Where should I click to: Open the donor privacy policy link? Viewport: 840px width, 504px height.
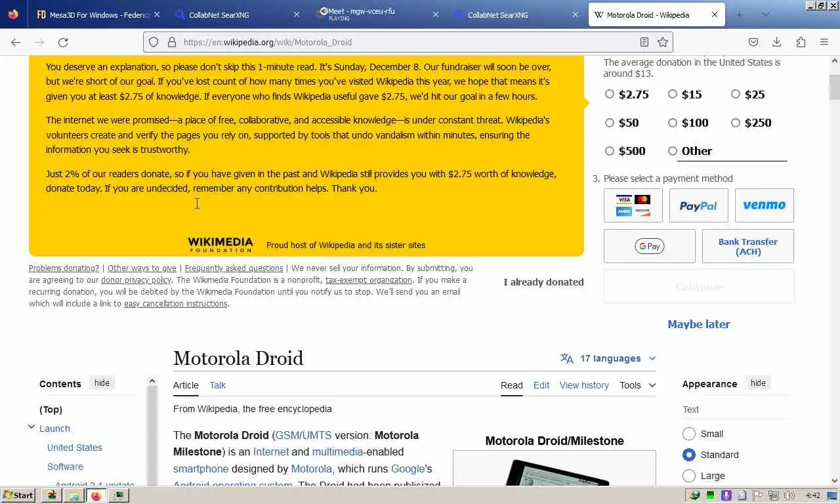136,280
